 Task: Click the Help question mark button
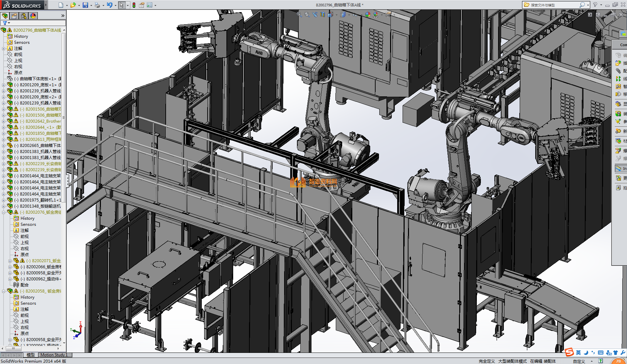tap(595, 5)
